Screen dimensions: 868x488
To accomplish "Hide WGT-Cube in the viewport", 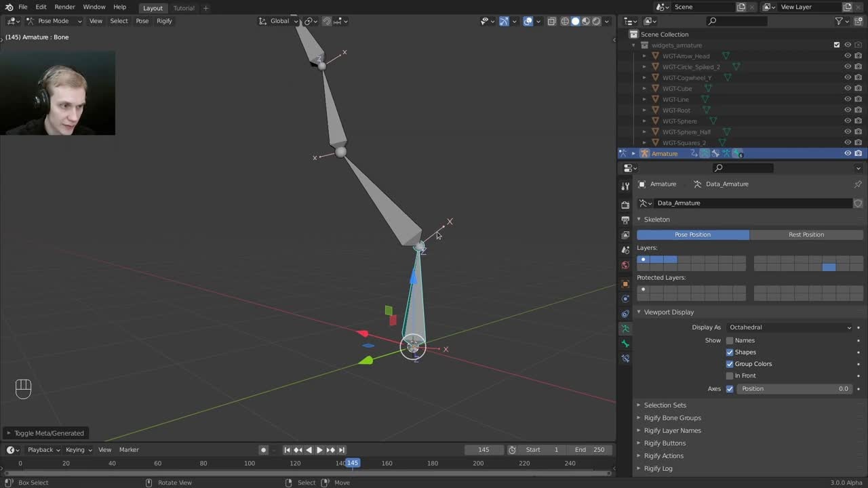I will click(847, 89).
